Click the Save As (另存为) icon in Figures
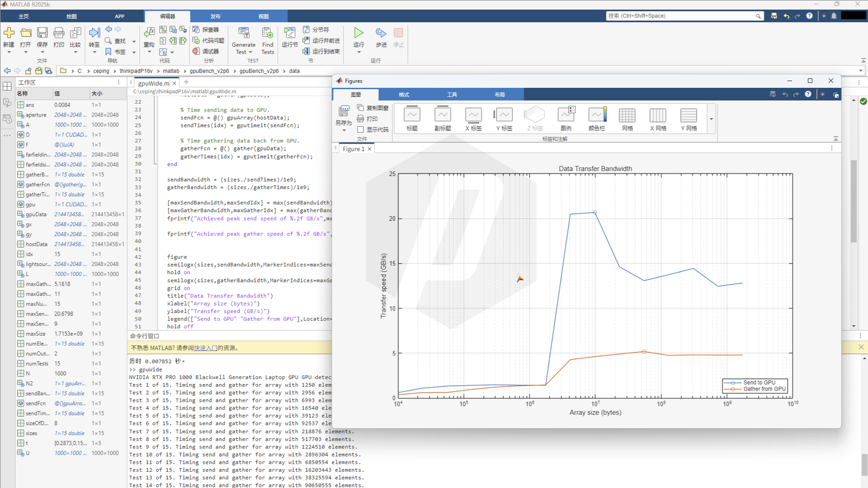Image resolution: width=868 pixels, height=488 pixels. click(343, 113)
